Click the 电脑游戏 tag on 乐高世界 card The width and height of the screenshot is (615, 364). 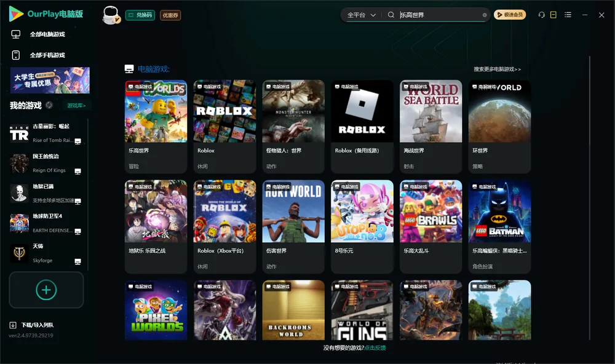[x=140, y=86]
